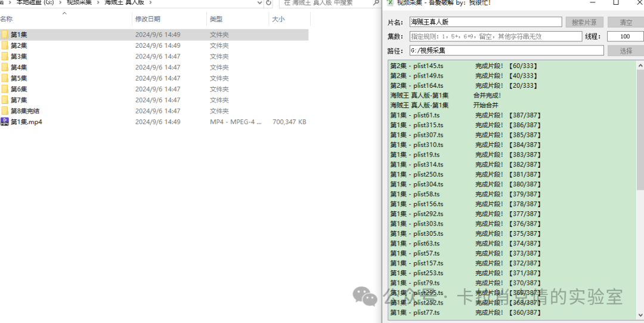Select the 第4集 folder icon
Viewport: 644px width, 323px height.
click(x=5, y=67)
